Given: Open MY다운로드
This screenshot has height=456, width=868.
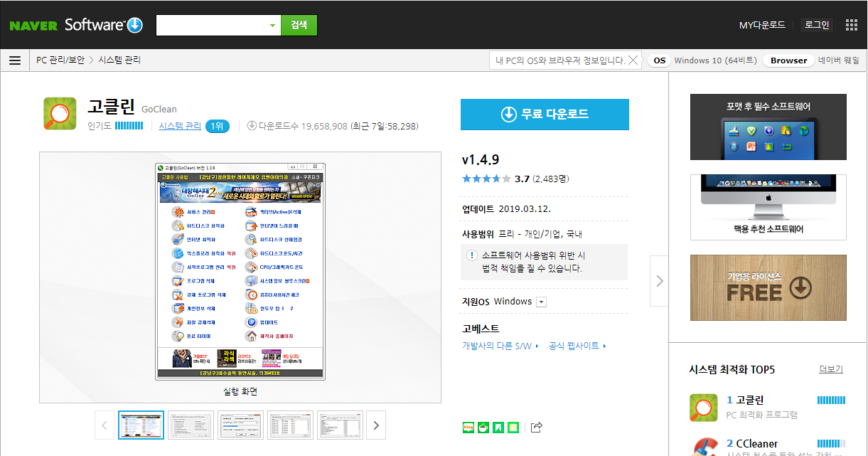Looking at the screenshot, I should [762, 25].
